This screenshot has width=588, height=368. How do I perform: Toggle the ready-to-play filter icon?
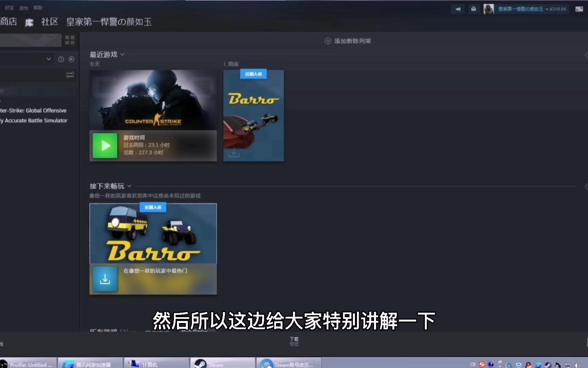(x=71, y=59)
